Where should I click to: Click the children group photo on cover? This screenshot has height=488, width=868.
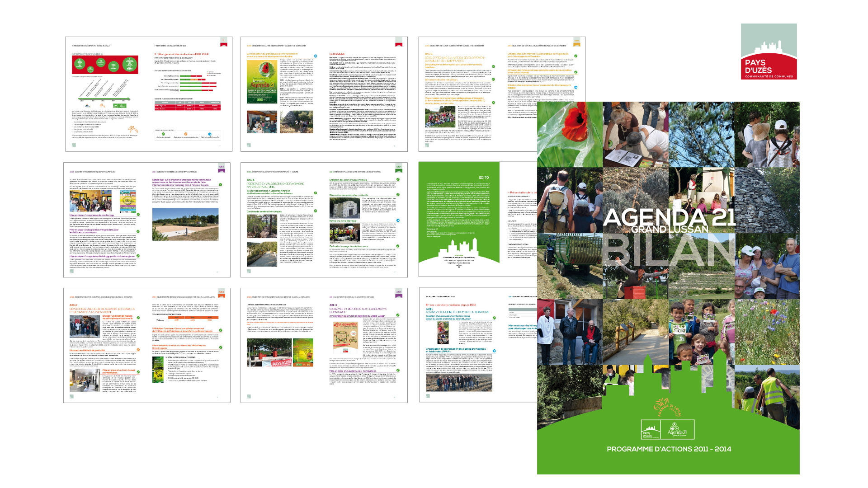click(702, 332)
